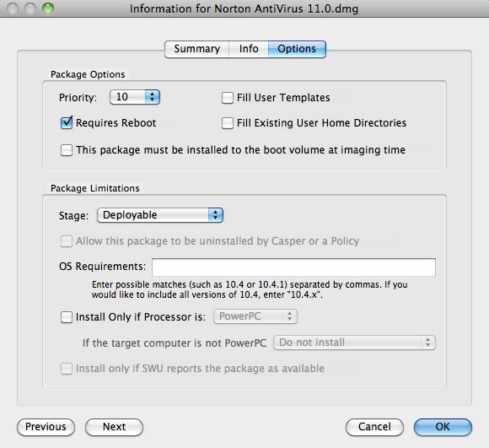This screenshot has width=489, height=448.
Task: Open the Info tab
Action: [249, 49]
